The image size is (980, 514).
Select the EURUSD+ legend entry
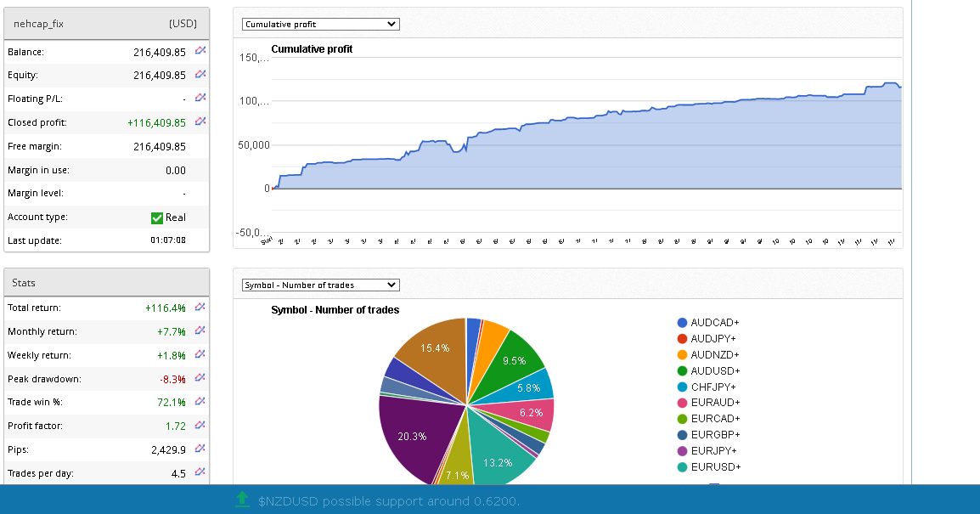point(714,467)
